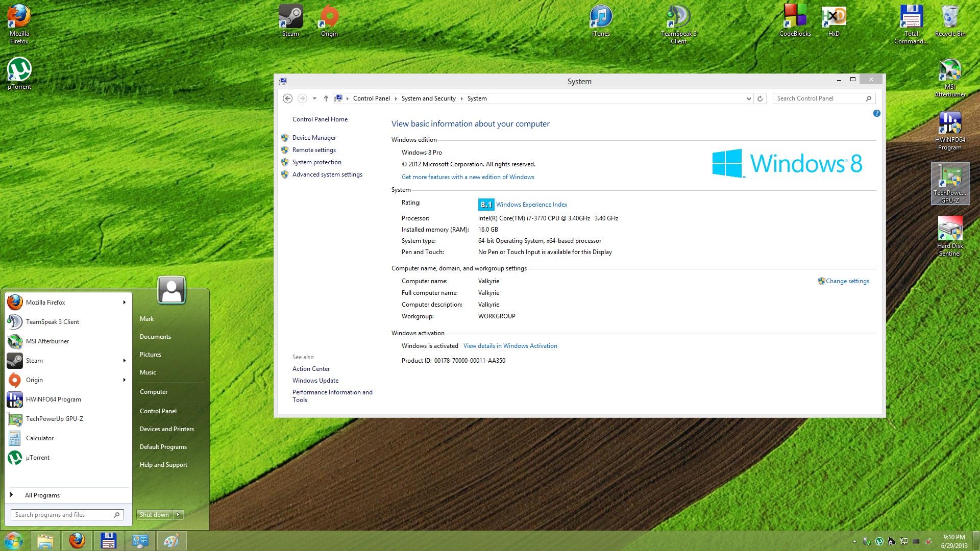Open Action Center link
This screenshot has width=980, height=551.
click(x=311, y=369)
